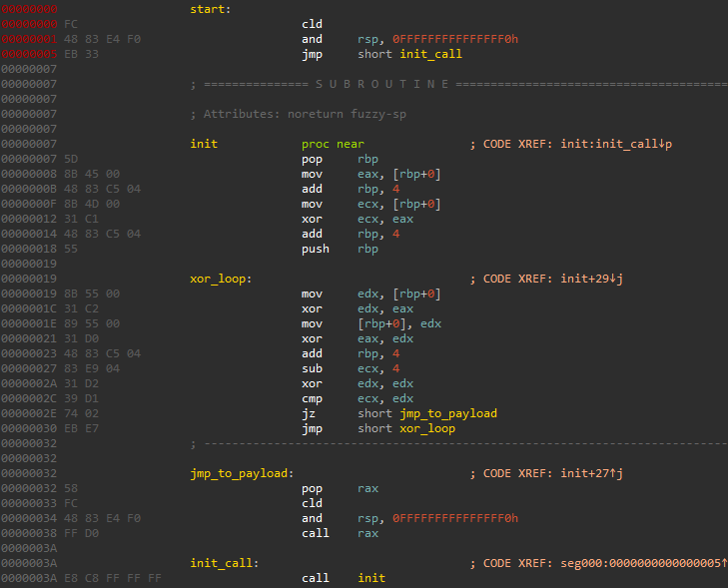Click the Attributes: noreturn fuzzy-sp comment

click(298, 114)
